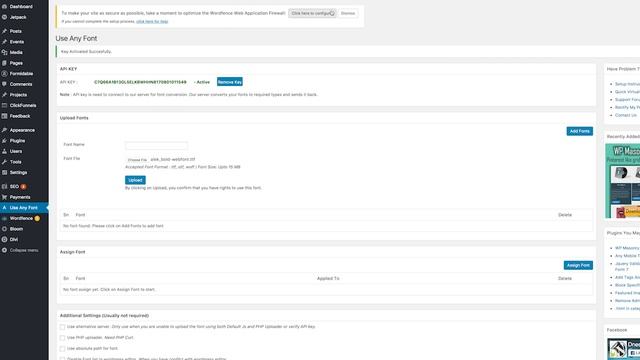
Task: Open the Contact Us sidebar link
Action: click(x=626, y=115)
